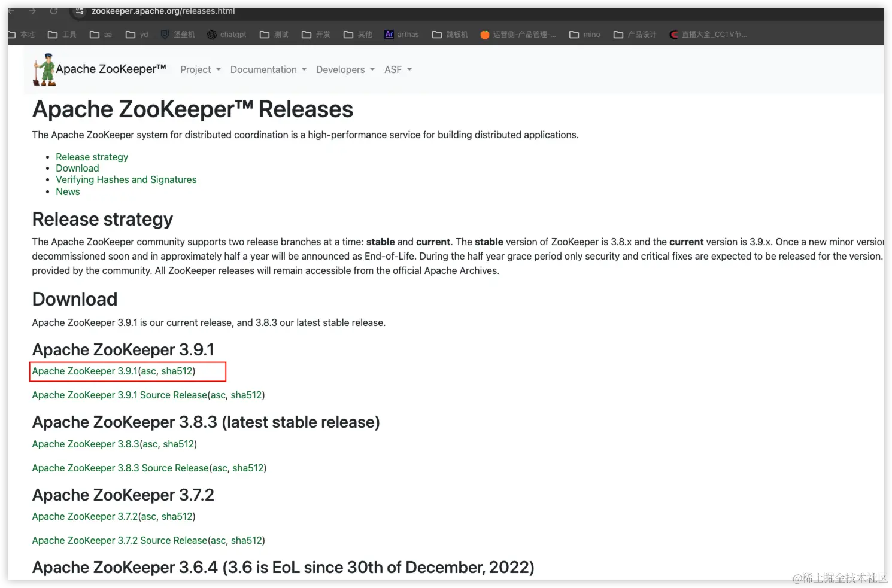Open asc for the 3.7.2 Source Release
This screenshot has height=588, width=892.
click(218, 541)
